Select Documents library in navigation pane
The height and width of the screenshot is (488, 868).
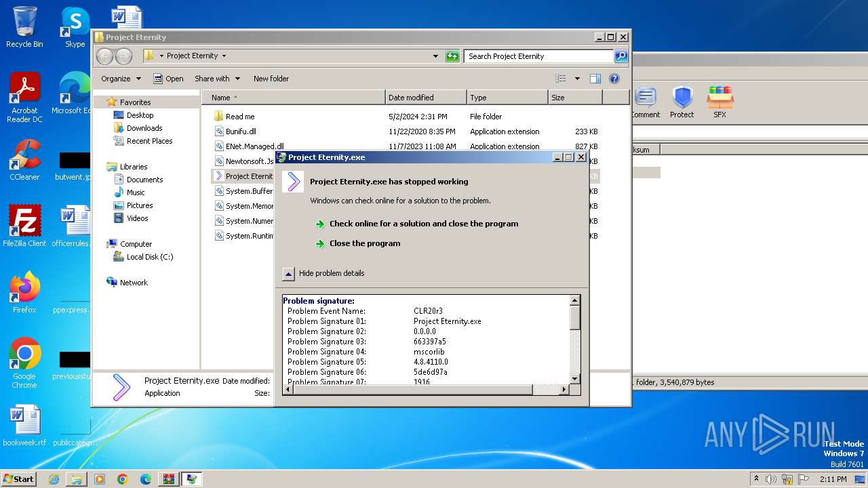coord(144,180)
